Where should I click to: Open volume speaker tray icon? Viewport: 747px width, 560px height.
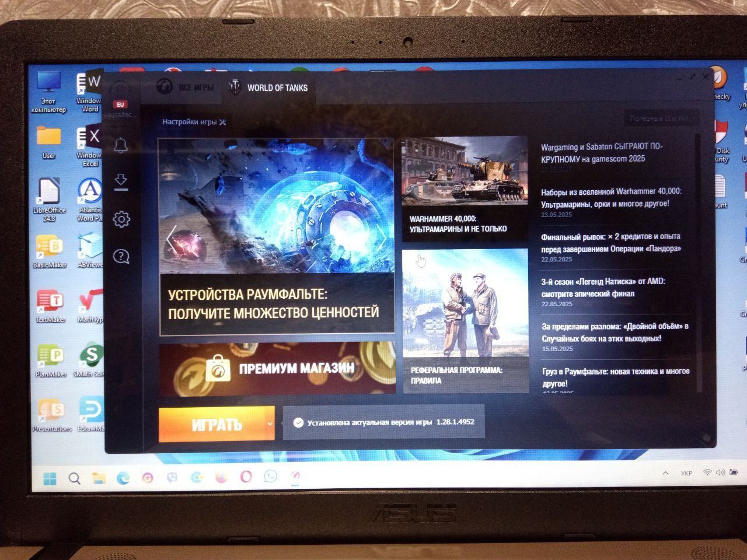(x=720, y=473)
